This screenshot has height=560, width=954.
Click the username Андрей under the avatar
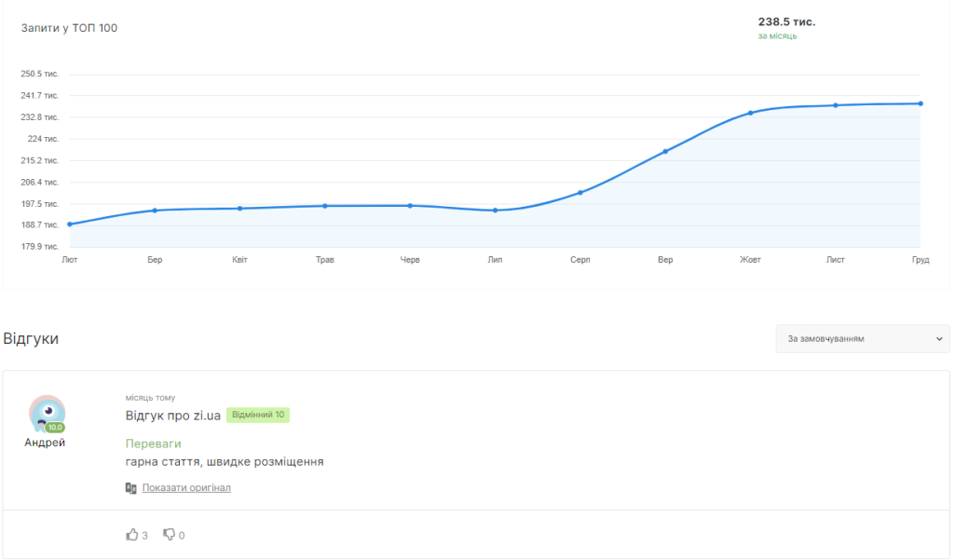45,443
